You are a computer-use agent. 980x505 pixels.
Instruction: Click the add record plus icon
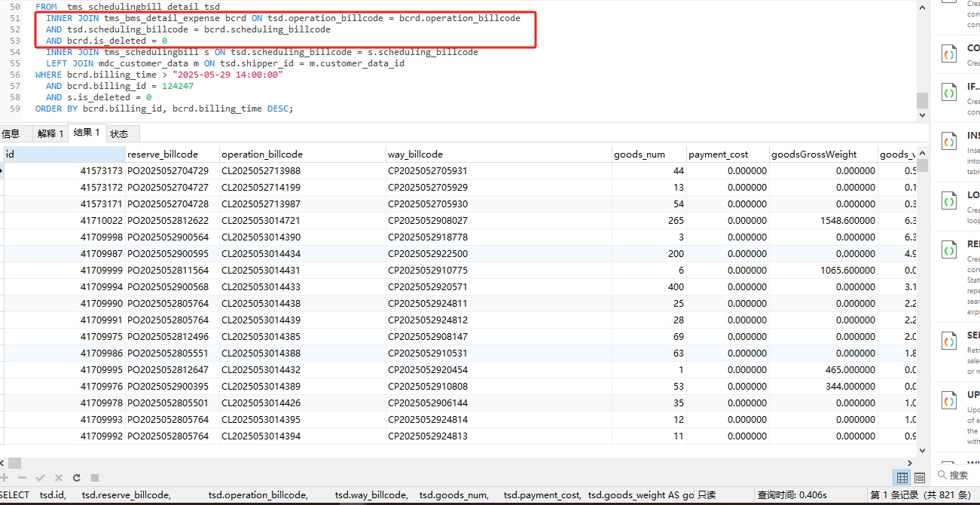click(x=5, y=477)
